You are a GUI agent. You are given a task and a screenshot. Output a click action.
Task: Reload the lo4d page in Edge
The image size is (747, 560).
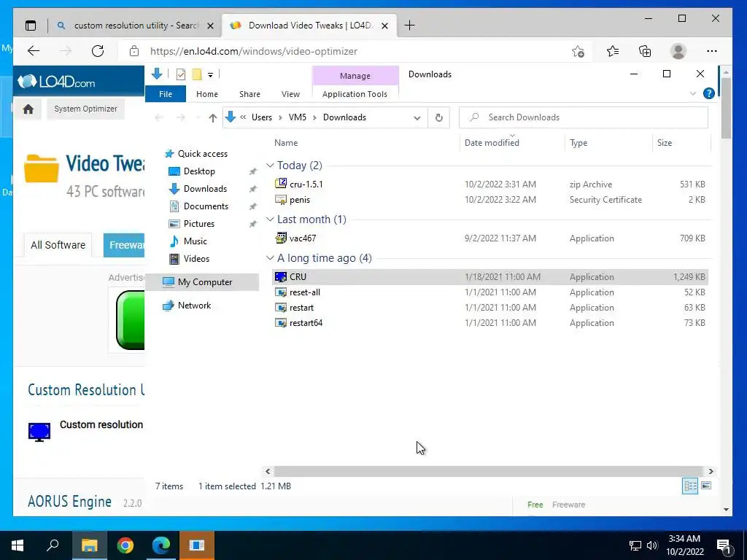pyautogui.click(x=98, y=51)
